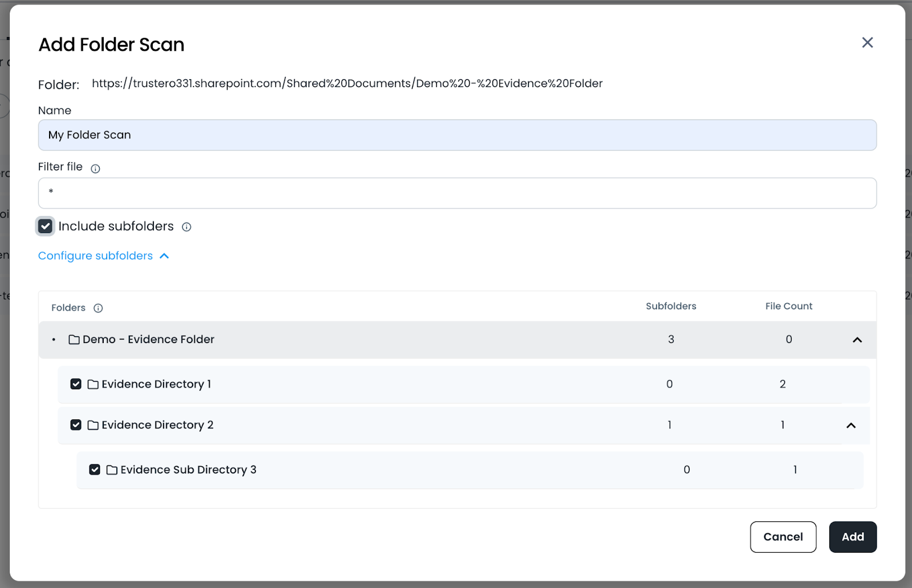Uncheck the Evidence Sub Directory 3 checkbox
This screenshot has width=912, height=588.
[x=95, y=469]
